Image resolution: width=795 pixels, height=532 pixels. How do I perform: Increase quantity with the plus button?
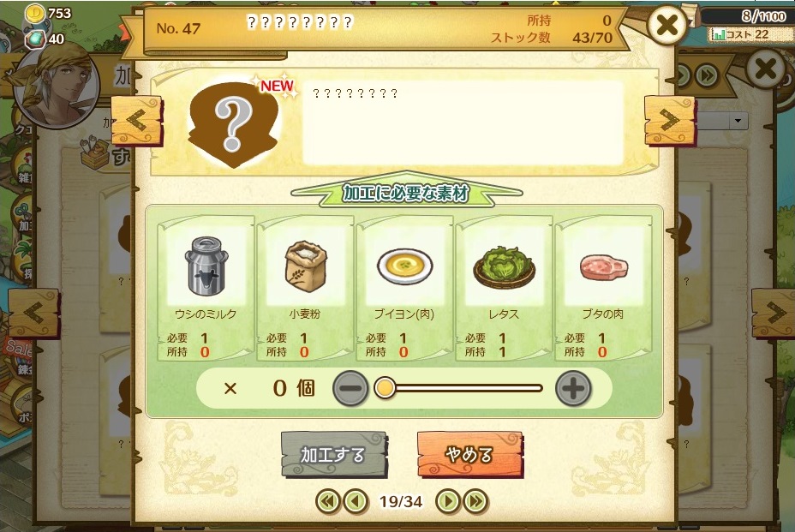573,388
